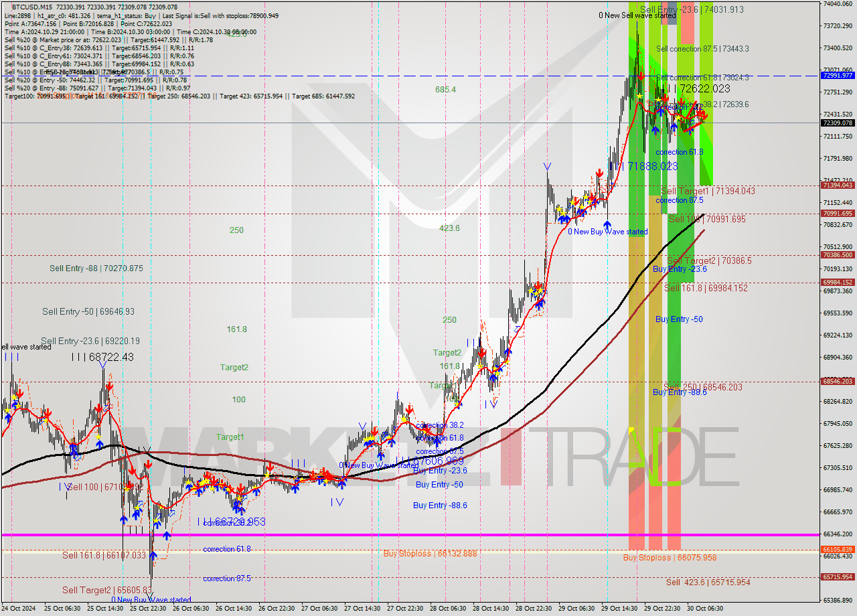The image size is (857, 616).
Task: Select the "Sell Target2 | 70386.5" label
Action: 709,260
